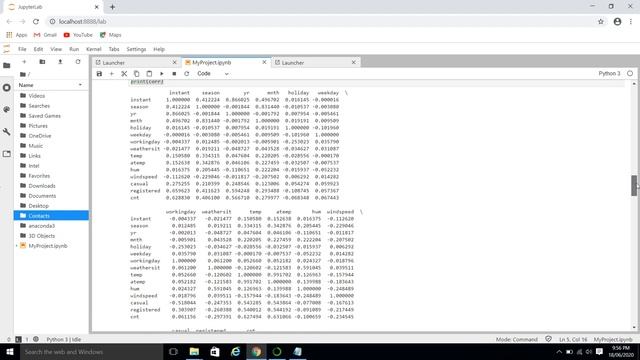Select the Music folder

pos(51,146)
